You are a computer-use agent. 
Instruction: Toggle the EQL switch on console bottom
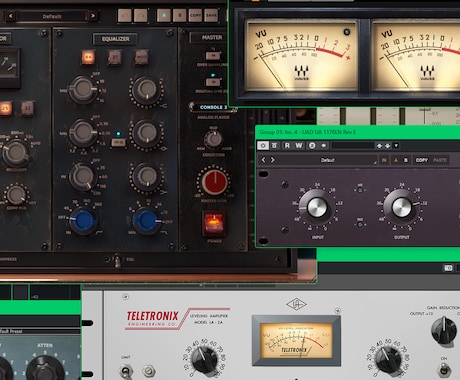click(117, 261)
